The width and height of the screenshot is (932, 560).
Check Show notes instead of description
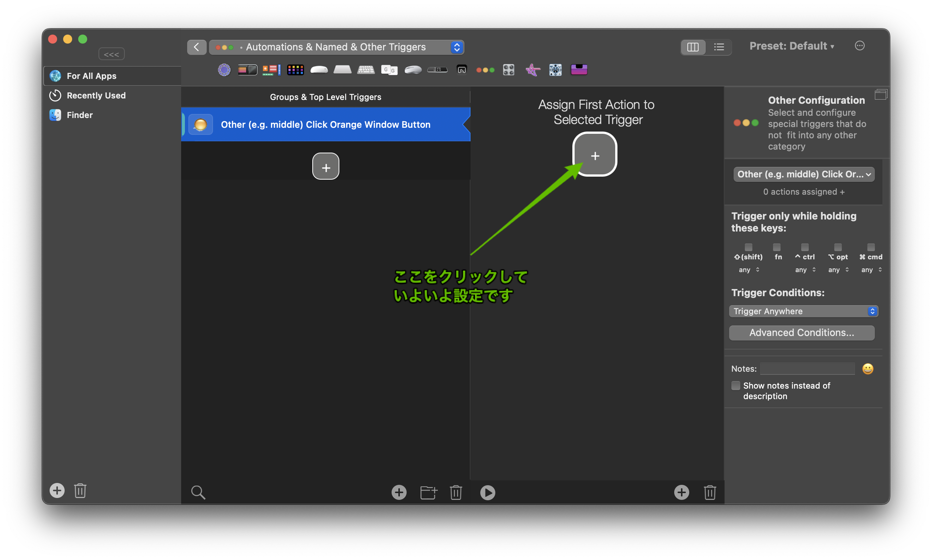pos(735,386)
